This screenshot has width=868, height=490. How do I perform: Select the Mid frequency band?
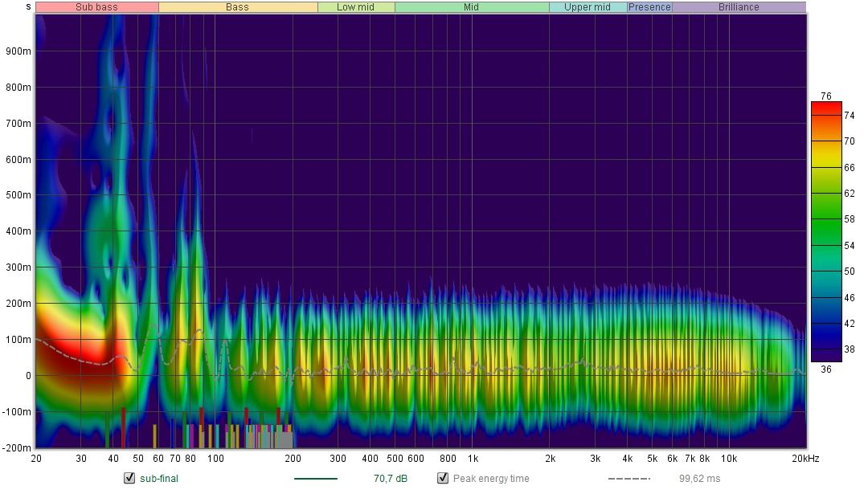[471, 7]
